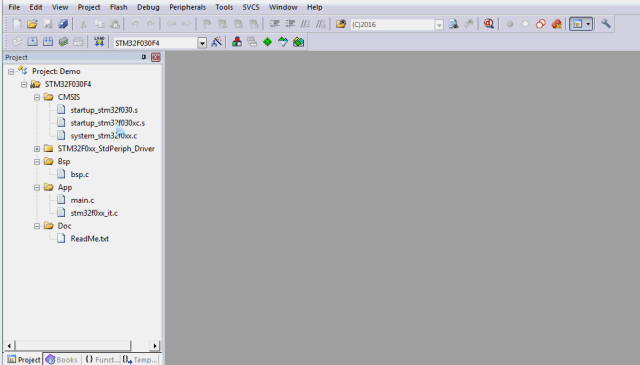Click the Pack Installer icon
640x365 pixels.
click(x=298, y=42)
